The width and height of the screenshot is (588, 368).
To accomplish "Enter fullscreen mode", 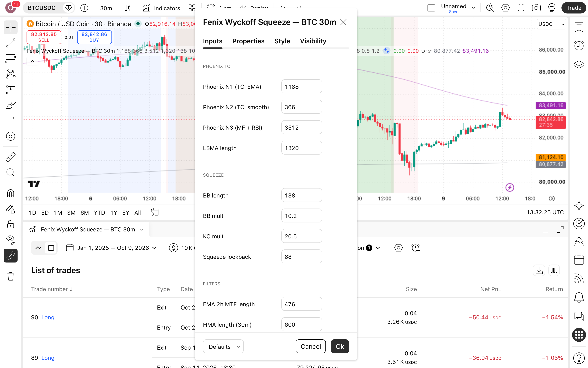I will click(521, 8).
